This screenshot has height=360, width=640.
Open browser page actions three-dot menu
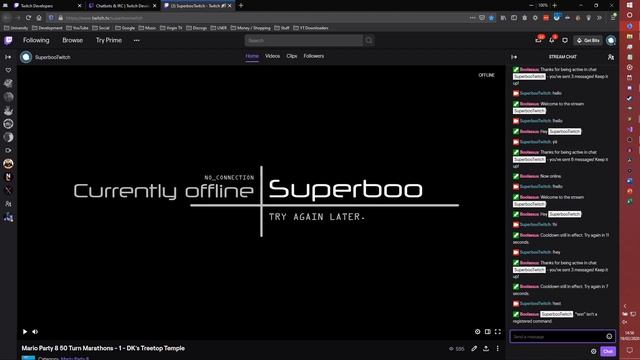pos(472,18)
